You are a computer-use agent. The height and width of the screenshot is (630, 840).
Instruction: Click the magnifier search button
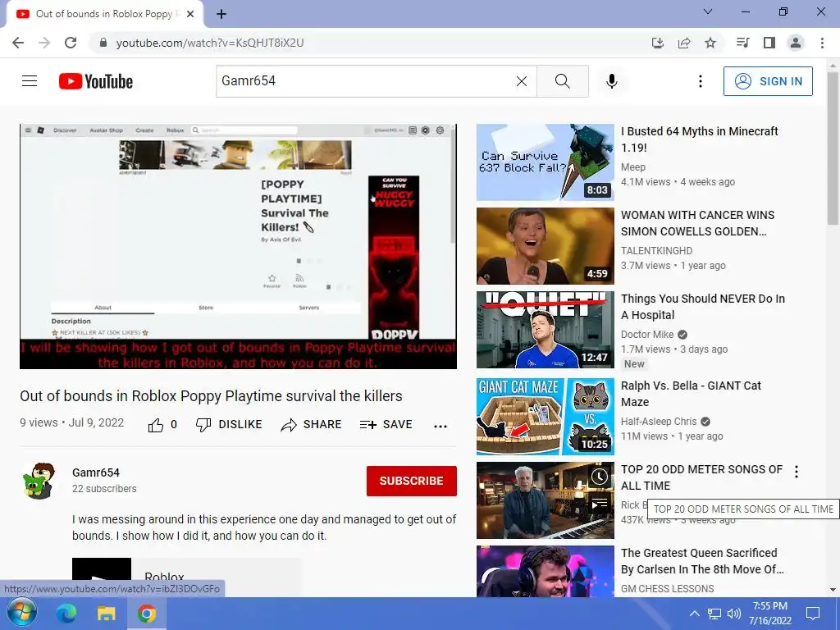563,81
